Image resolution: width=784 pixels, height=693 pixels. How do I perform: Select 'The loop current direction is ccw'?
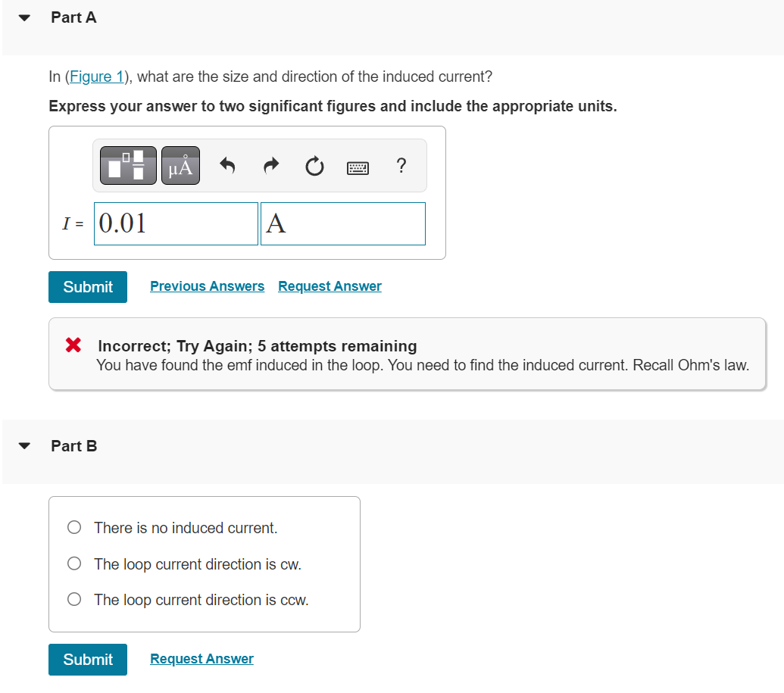73,598
